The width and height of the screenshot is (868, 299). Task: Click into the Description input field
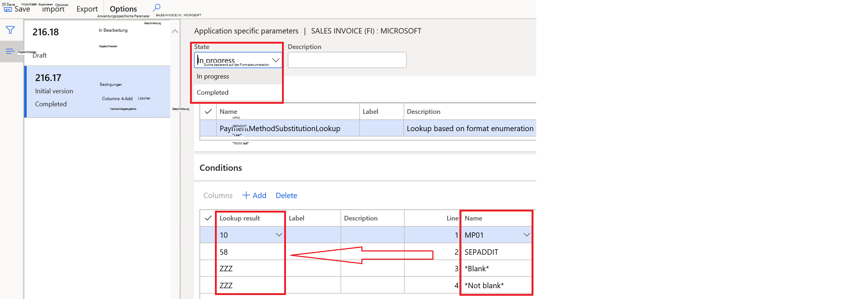(x=347, y=60)
